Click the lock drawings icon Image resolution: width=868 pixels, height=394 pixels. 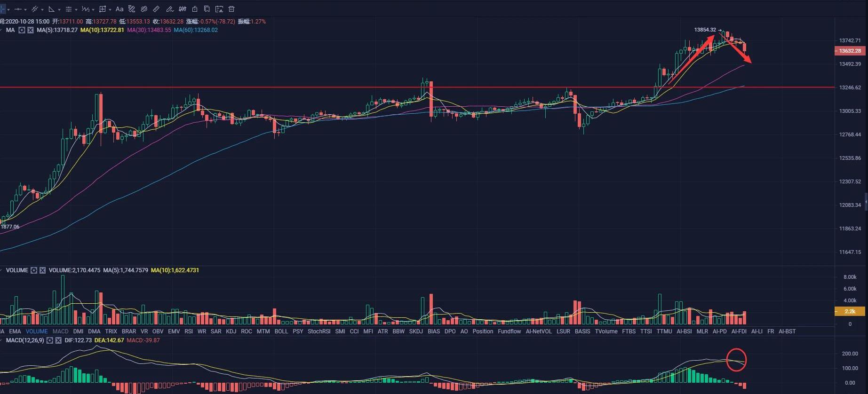(194, 9)
